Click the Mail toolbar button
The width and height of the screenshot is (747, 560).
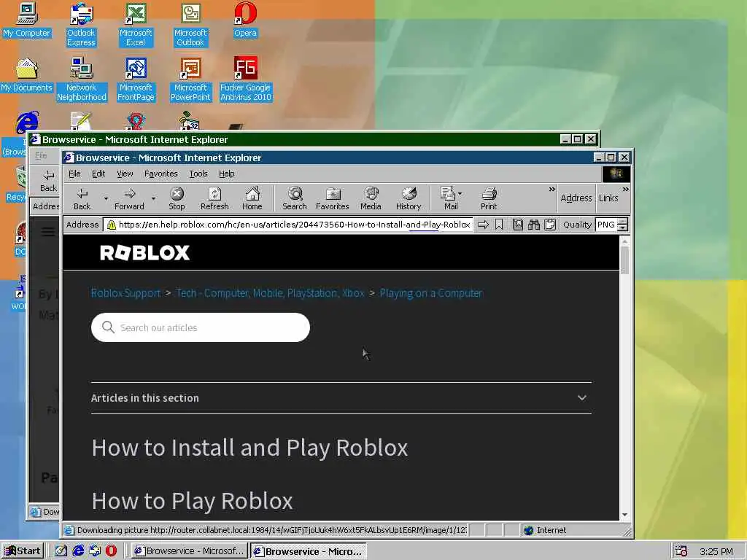(x=448, y=198)
